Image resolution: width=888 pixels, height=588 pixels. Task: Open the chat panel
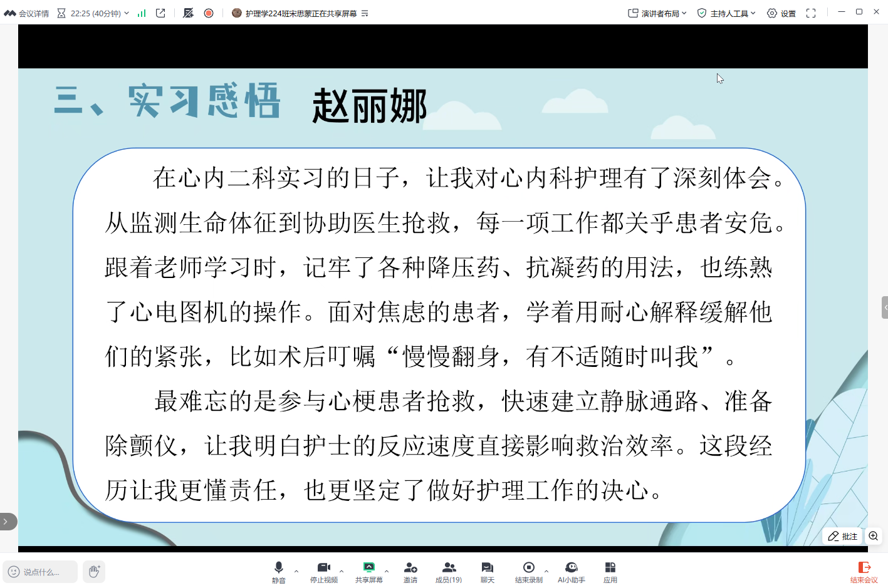click(487, 571)
